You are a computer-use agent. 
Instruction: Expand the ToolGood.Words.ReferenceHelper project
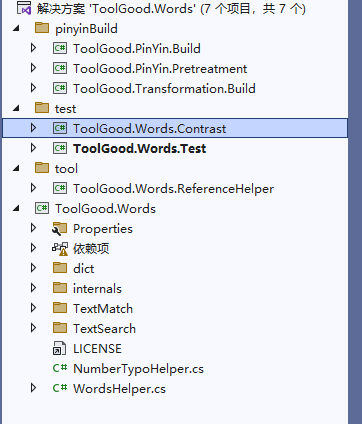click(33, 188)
